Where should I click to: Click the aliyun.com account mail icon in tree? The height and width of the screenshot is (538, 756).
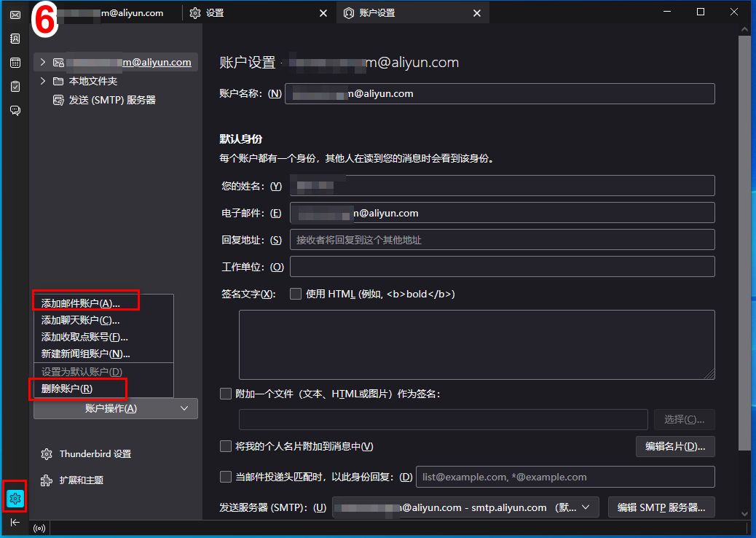(x=58, y=62)
